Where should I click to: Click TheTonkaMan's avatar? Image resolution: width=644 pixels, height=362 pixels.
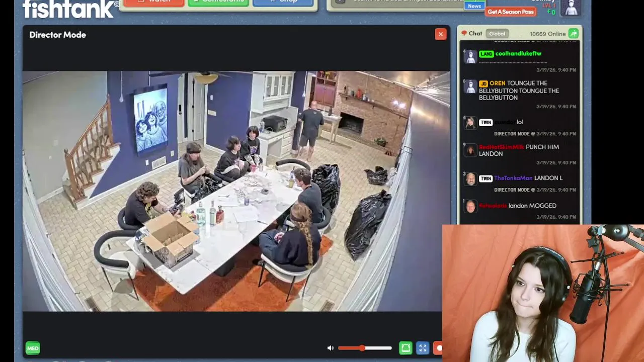470,179
